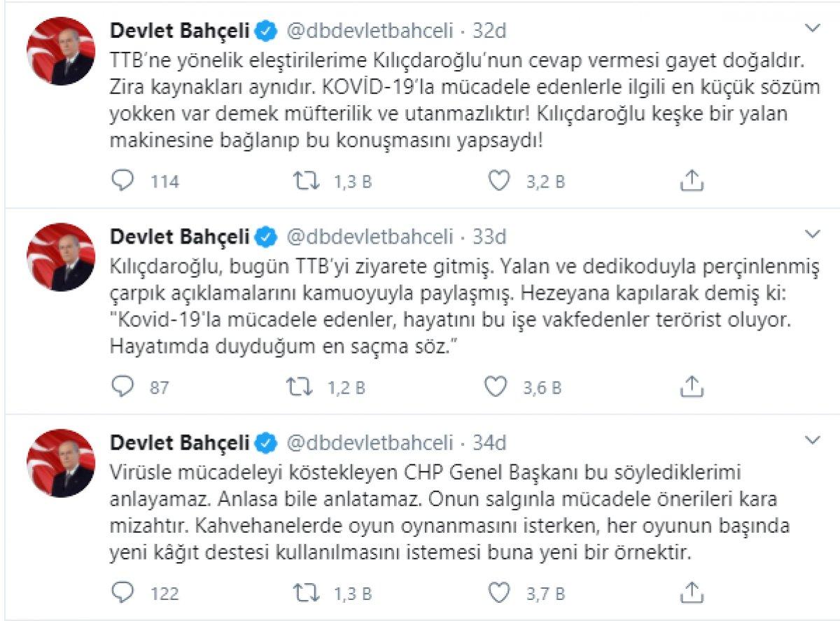This screenshot has height=621, width=840.
Task: Click the reply icon showing 87
Action: (x=123, y=386)
